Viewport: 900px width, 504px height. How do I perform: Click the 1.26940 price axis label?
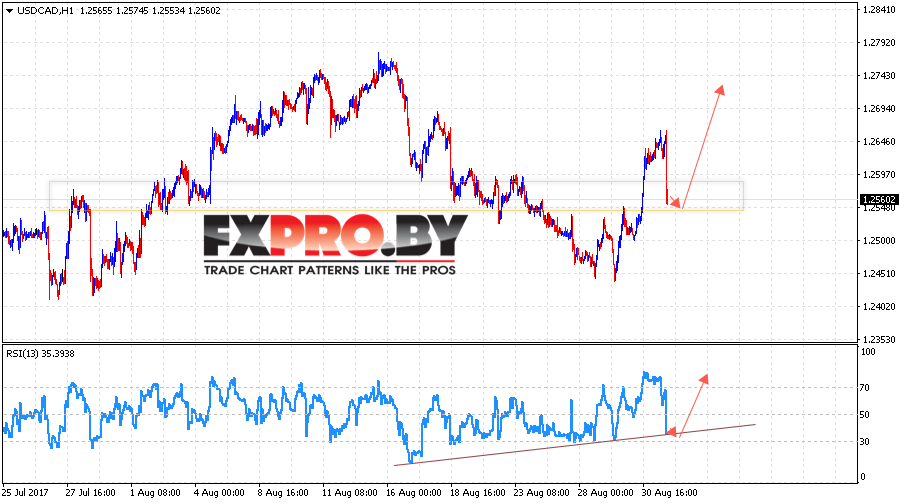879,108
